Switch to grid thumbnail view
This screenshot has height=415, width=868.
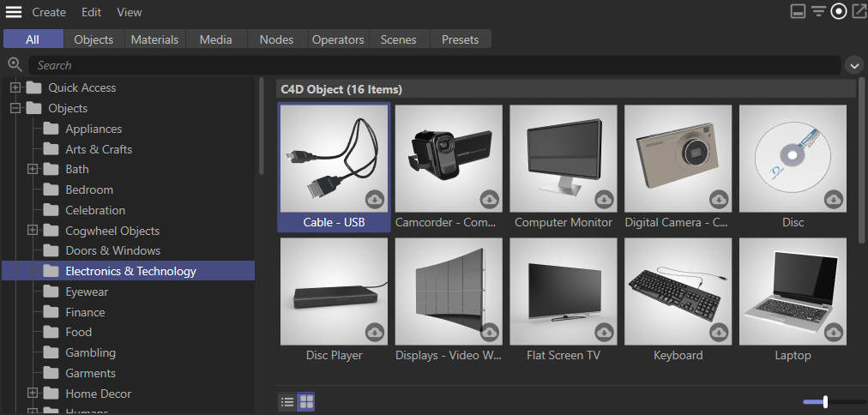click(306, 401)
